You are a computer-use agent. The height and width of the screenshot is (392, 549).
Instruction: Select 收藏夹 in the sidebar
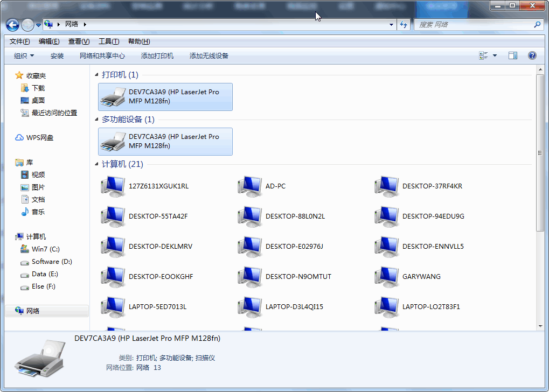pos(31,75)
